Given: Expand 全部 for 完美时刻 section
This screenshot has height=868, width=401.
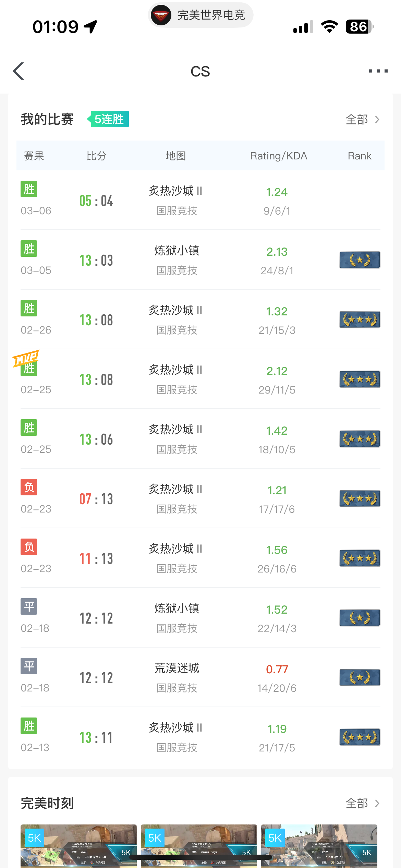Looking at the screenshot, I should point(362,803).
